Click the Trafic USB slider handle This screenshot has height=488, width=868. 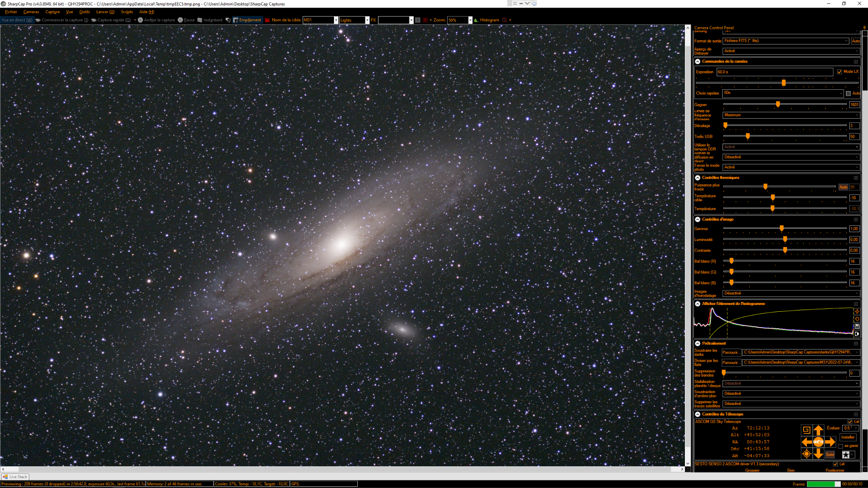coord(748,136)
